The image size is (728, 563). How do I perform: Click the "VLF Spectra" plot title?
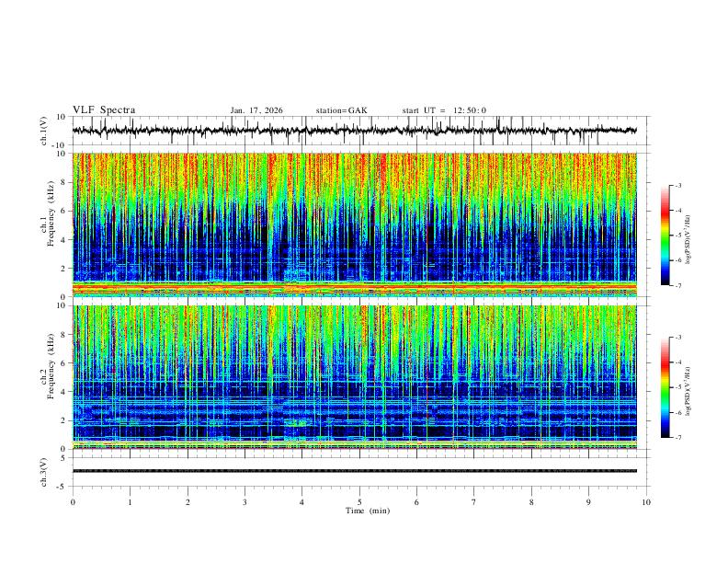click(104, 110)
